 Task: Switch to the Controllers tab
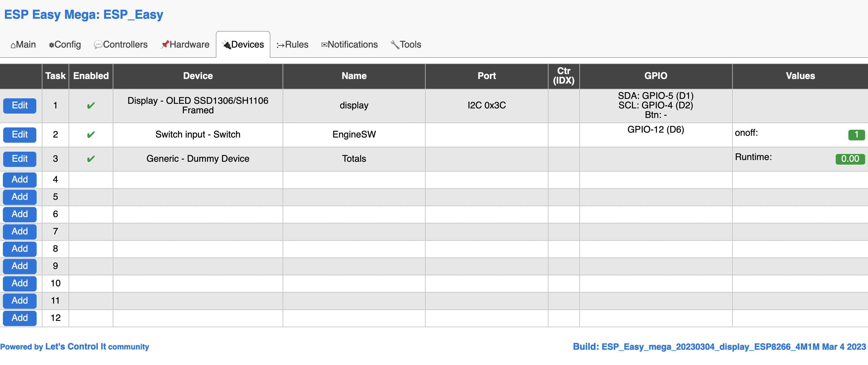pos(121,44)
